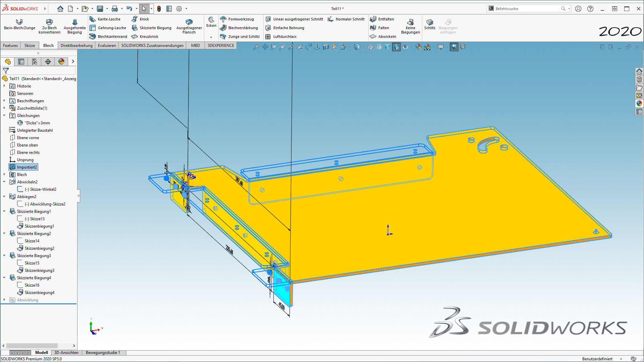Open the user login account icon
Screen dimensions: 644x362
(x=578, y=9)
